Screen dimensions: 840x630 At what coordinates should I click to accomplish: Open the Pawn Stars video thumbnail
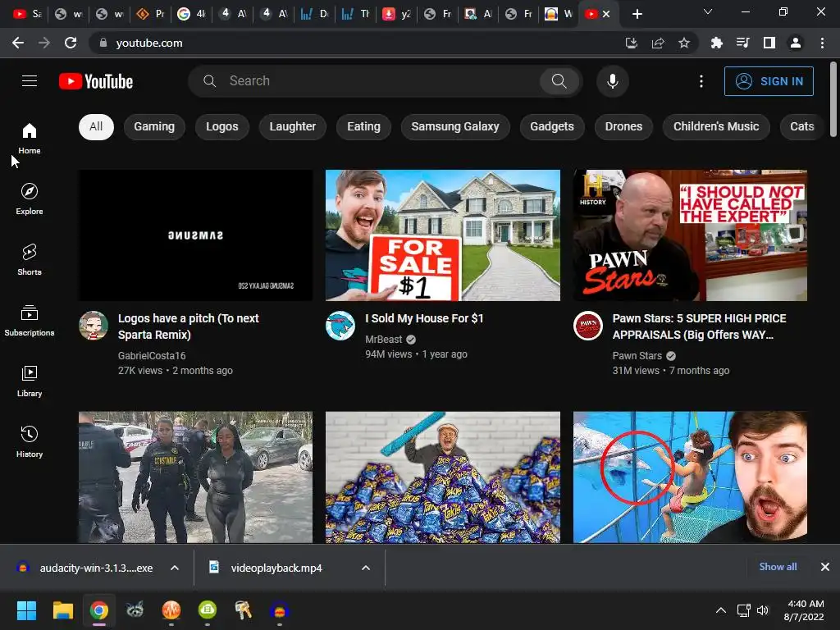click(x=690, y=235)
